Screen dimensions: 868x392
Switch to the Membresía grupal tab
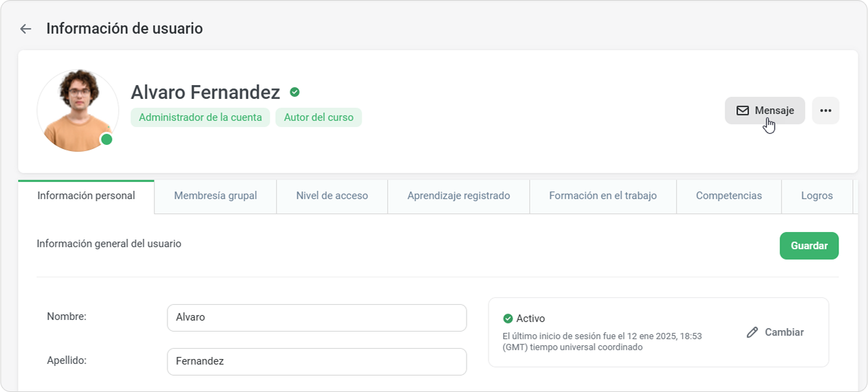coord(215,196)
